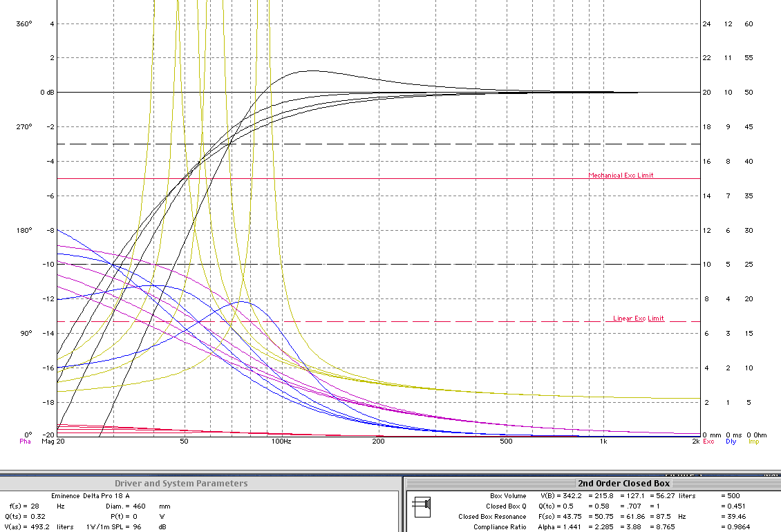Click the magenta Pha axis label
Screen dimensions: 781x532
coord(25,441)
